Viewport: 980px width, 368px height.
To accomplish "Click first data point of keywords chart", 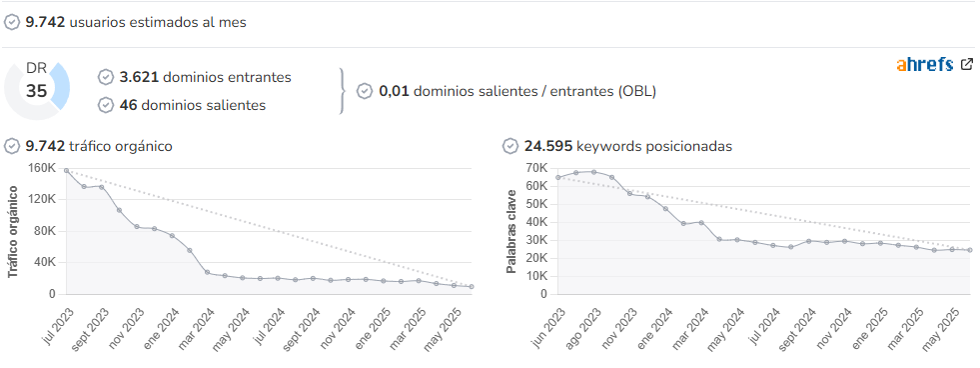I will click(558, 177).
